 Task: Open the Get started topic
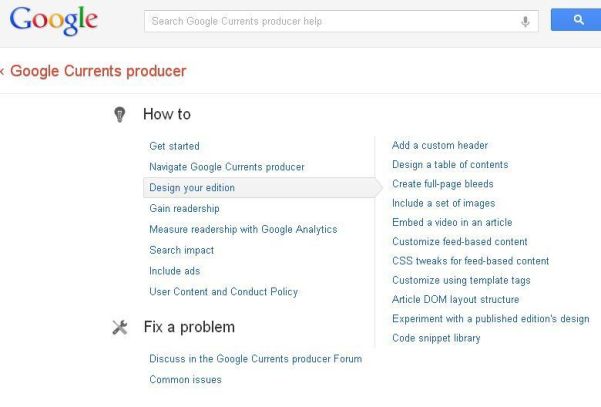[x=174, y=146]
